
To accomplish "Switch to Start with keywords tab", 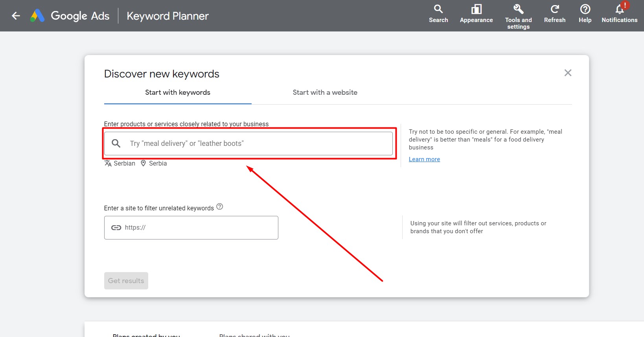I will [178, 92].
